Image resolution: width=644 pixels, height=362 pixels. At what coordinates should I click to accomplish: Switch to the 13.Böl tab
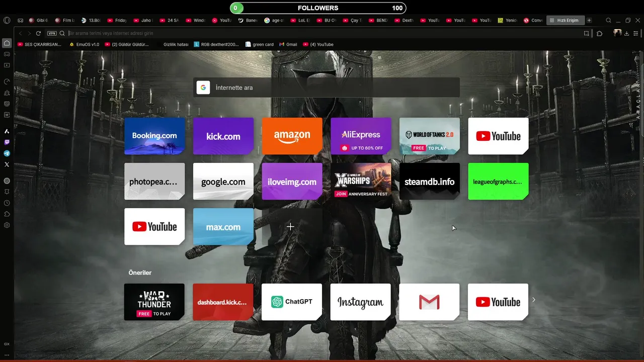click(91, 21)
